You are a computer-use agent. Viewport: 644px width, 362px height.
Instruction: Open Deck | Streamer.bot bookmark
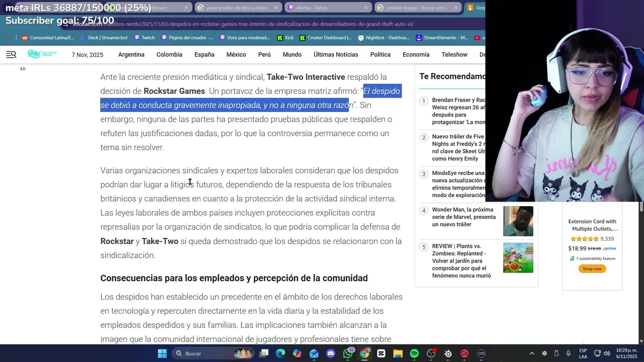pyautogui.click(x=104, y=38)
